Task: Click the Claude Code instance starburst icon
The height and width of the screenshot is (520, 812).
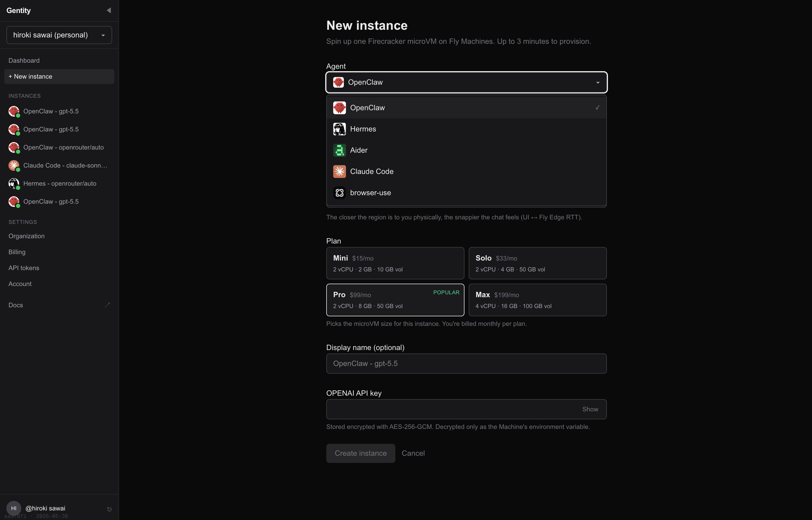Action: (14, 165)
